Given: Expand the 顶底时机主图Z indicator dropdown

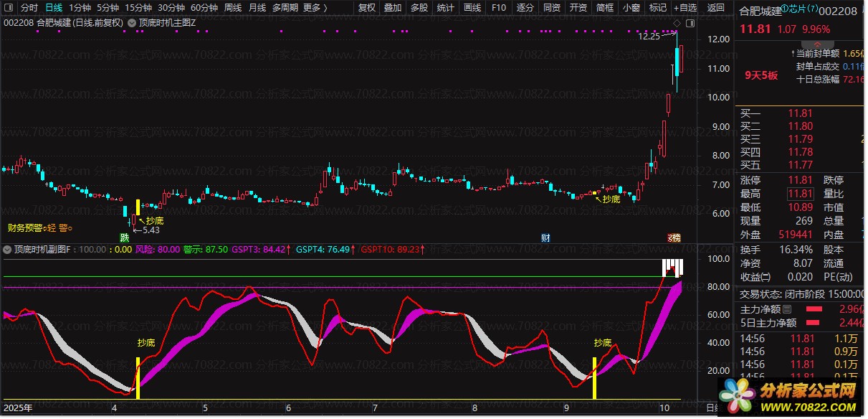Looking at the screenshot, I should [133, 23].
